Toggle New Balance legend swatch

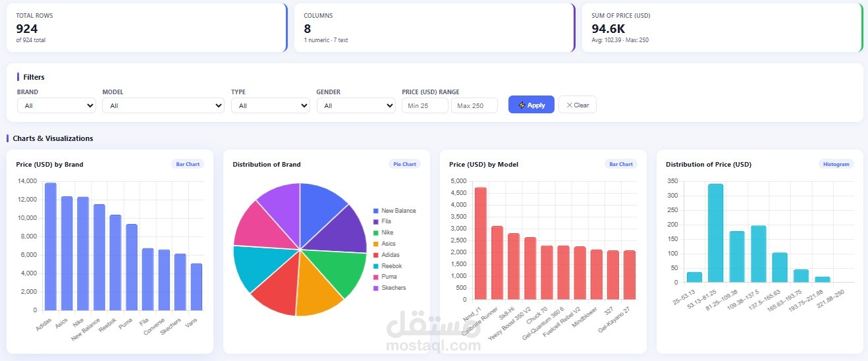point(375,211)
